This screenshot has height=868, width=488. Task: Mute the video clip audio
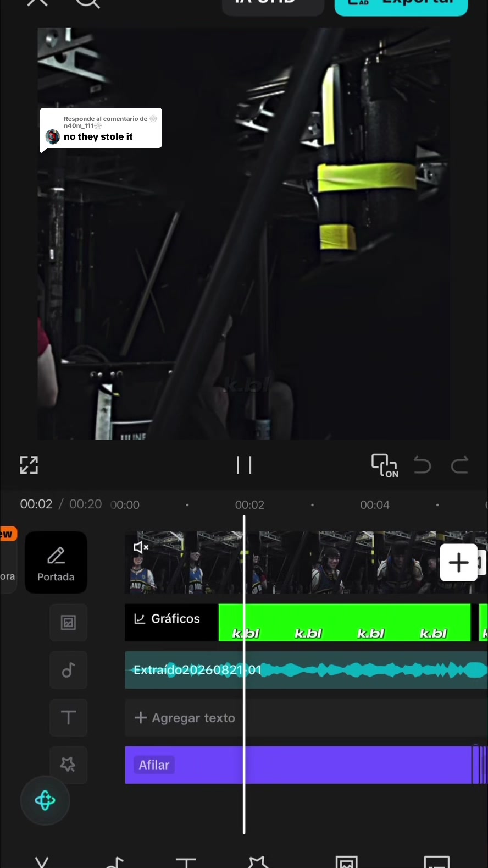point(141,547)
